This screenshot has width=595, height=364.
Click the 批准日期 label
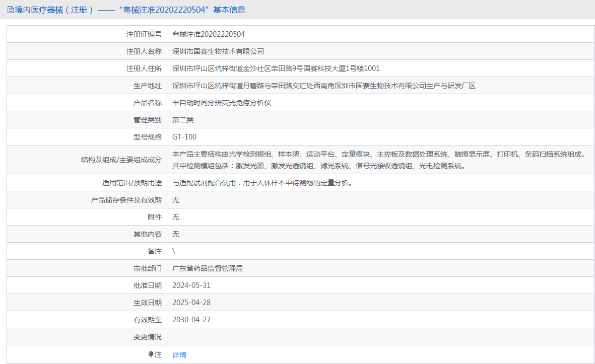tap(147, 285)
